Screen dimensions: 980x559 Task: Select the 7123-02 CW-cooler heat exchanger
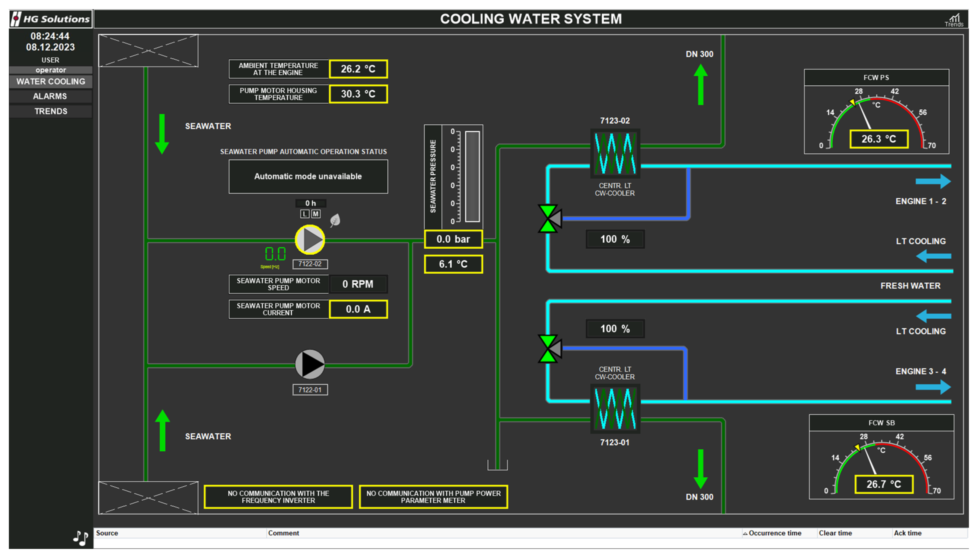tap(615, 153)
